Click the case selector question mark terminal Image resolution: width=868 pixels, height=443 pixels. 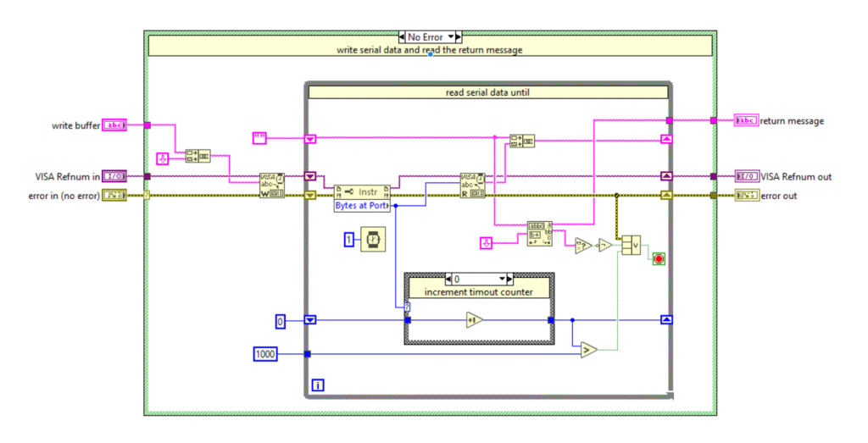click(407, 307)
